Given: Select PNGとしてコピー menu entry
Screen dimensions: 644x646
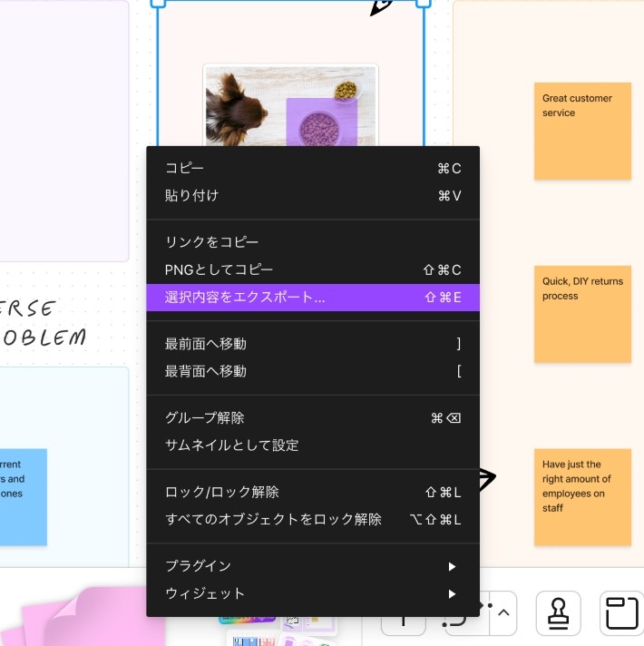Looking at the screenshot, I should pyautogui.click(x=313, y=269).
